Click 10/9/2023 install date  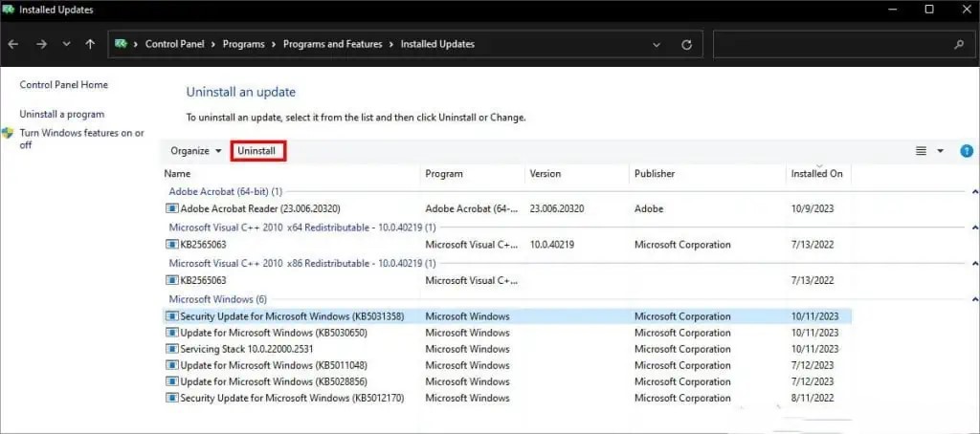point(813,208)
